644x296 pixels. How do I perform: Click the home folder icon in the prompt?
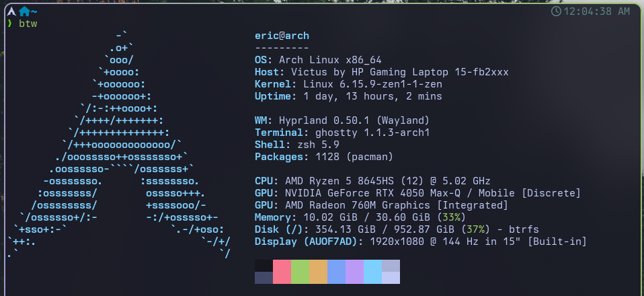[25, 11]
